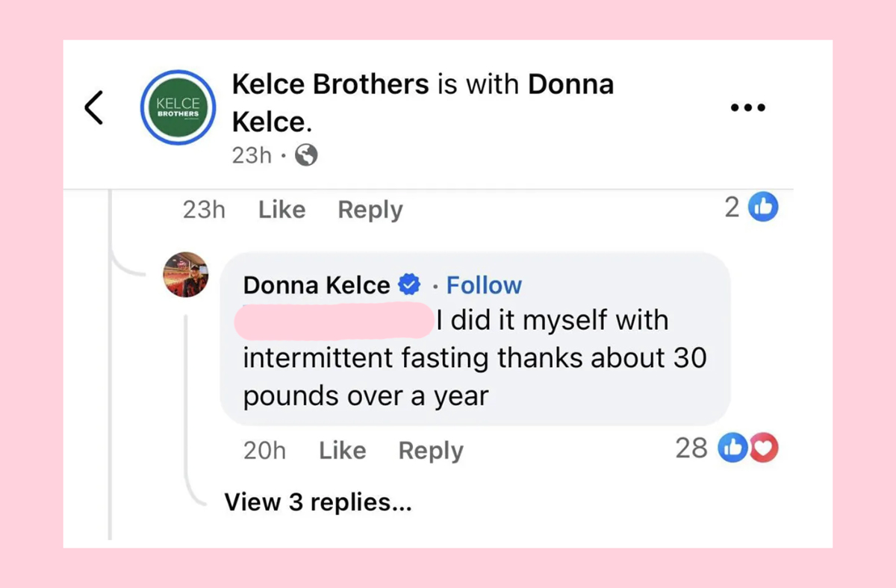Tap the blue verified badge beside Donna Kelce

point(410,284)
